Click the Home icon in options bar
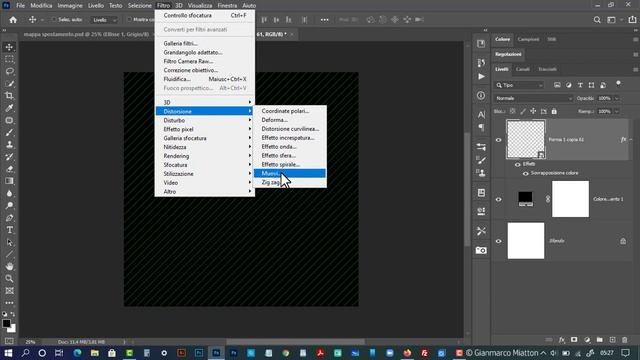This screenshot has width=640, height=360. pyautogui.click(x=13, y=20)
